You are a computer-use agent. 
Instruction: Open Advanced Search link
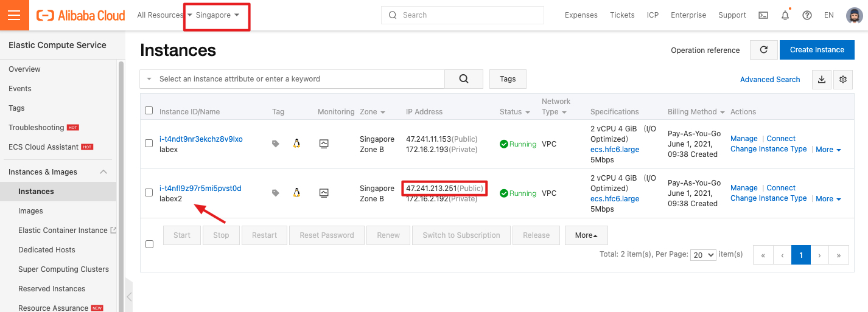click(x=770, y=80)
